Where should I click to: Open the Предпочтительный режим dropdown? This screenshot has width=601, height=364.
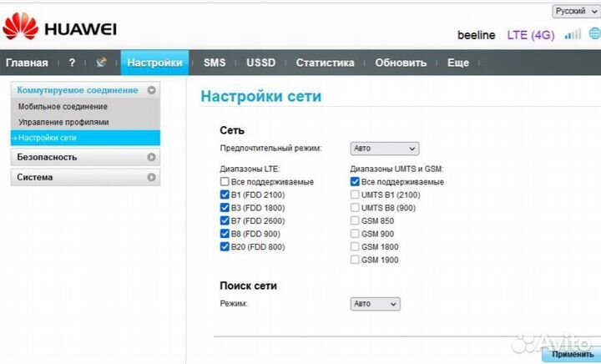(385, 149)
